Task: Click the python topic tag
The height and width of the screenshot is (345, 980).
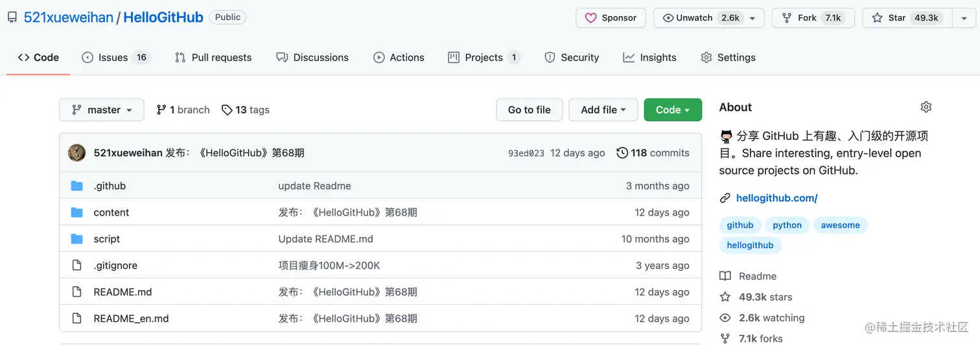Action: tap(787, 225)
